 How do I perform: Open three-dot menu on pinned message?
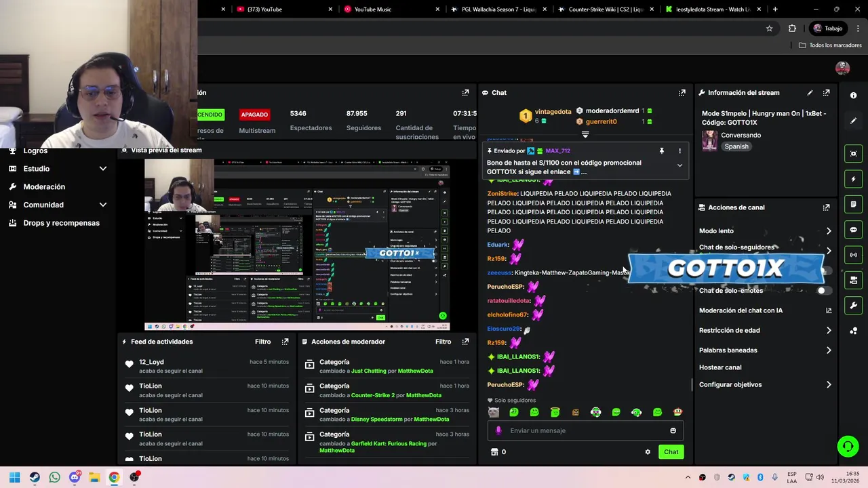click(x=679, y=151)
